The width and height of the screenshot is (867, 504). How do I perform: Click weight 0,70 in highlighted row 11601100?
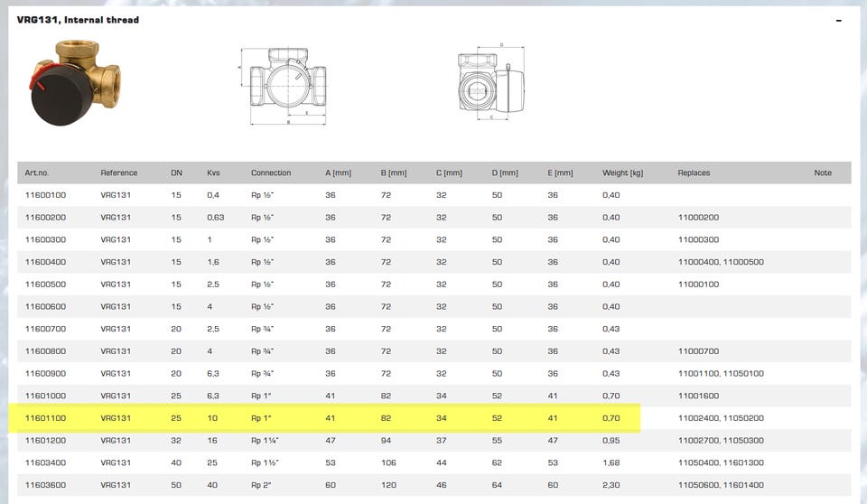[611, 418]
